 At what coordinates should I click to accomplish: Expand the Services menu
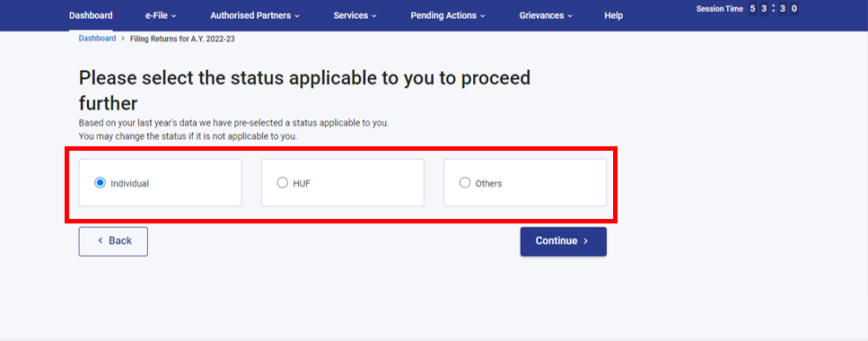[x=355, y=15]
